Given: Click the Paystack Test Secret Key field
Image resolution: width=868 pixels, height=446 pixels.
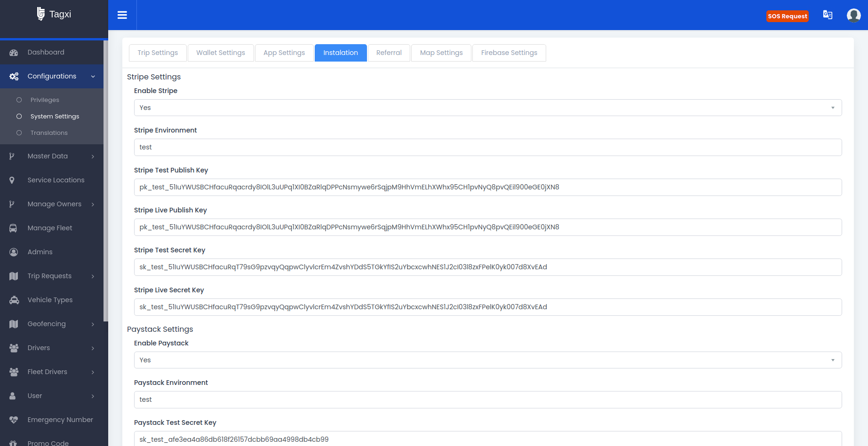Looking at the screenshot, I should click(x=488, y=438).
